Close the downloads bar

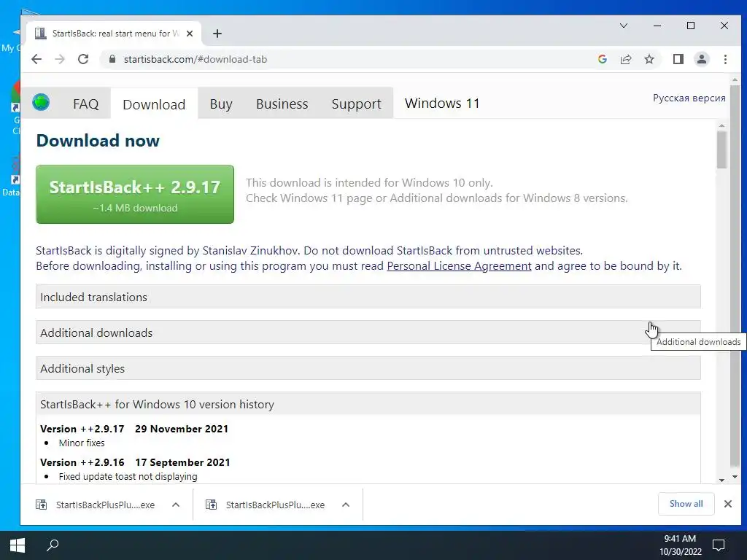pos(727,504)
